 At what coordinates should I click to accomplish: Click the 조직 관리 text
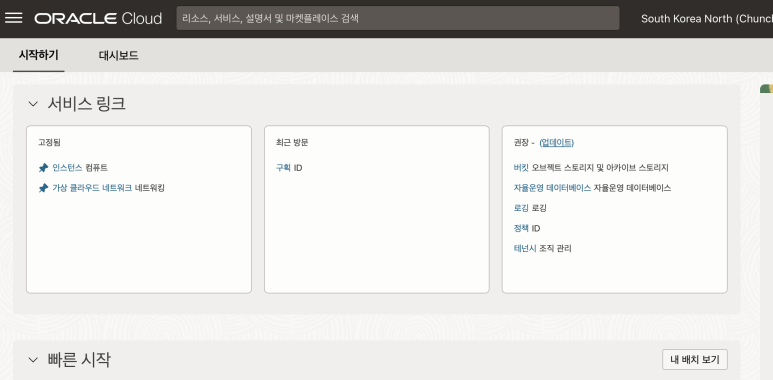click(555, 248)
